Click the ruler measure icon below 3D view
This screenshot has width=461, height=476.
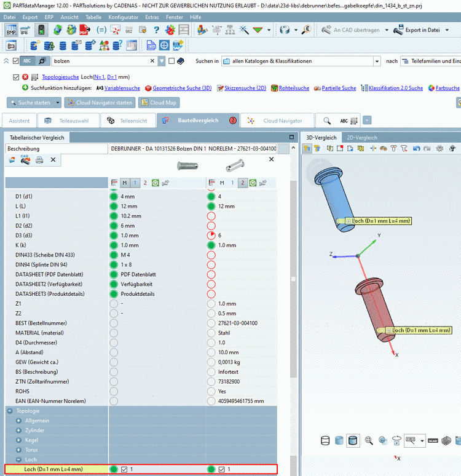(x=433, y=440)
